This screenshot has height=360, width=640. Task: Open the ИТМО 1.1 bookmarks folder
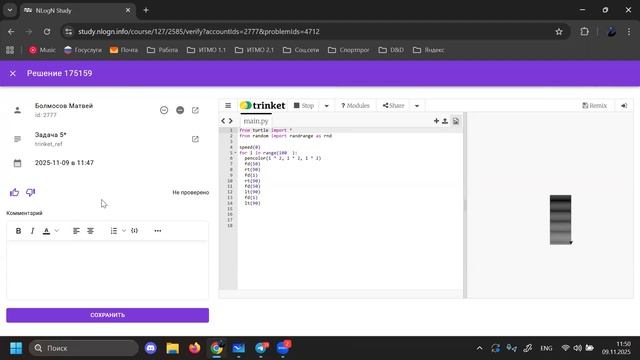[206, 50]
